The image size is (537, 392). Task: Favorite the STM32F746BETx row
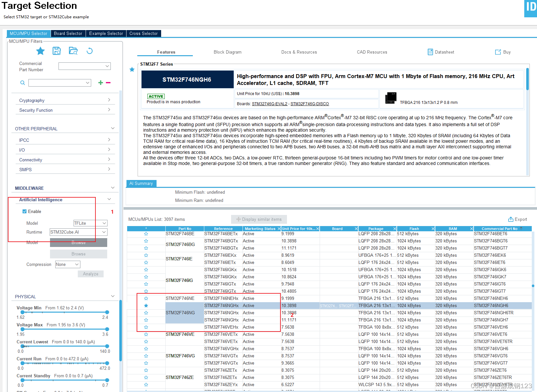[146, 234]
